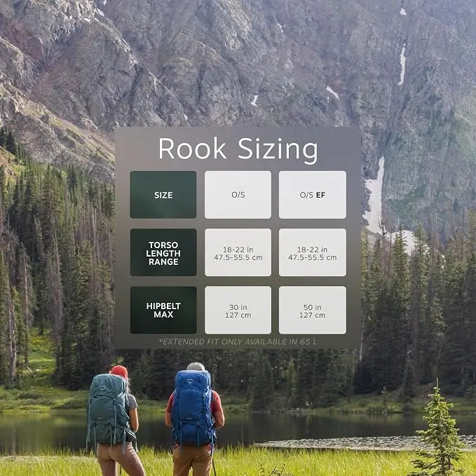The height and width of the screenshot is (476, 476).
Task: Click the 'Rook Sizing' heading
Action: 238,149
